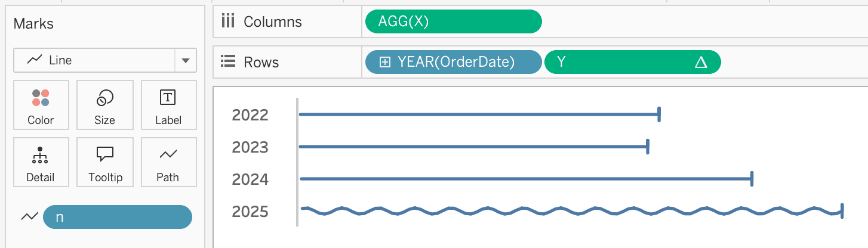Click the path icon beside the n pill
Screen dimensions: 868x248
[x=29, y=218]
